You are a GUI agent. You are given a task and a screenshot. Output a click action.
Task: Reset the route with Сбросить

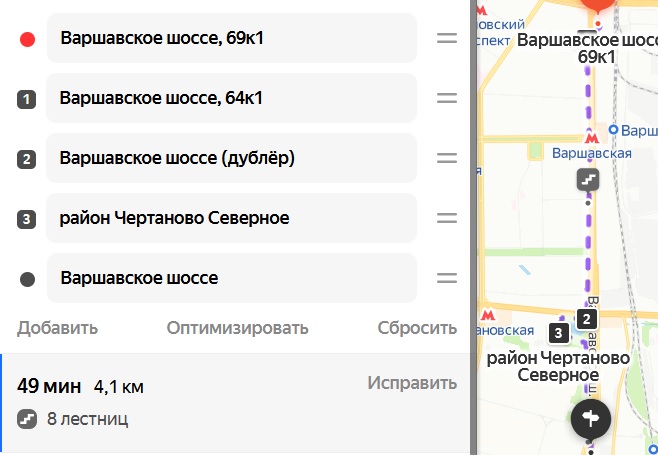(x=417, y=328)
